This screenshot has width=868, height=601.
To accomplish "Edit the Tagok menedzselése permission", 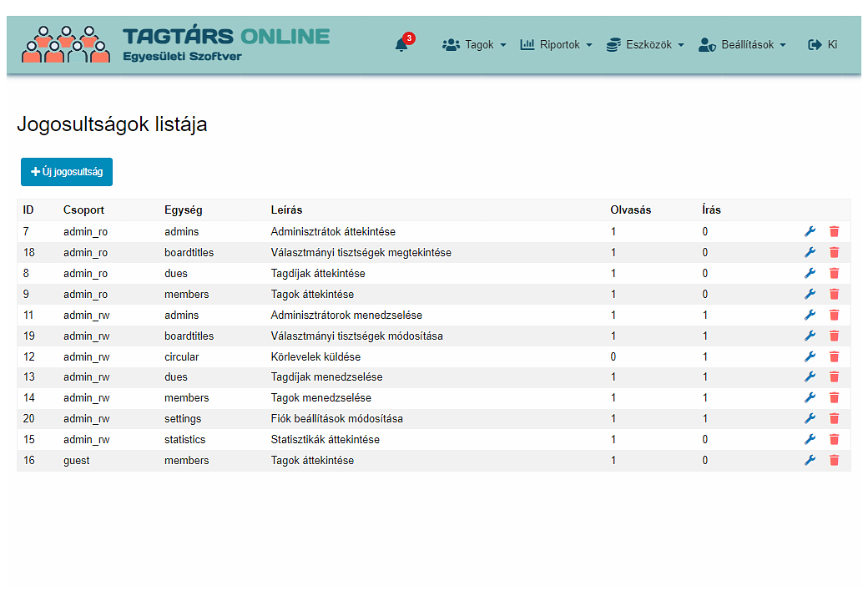I will coord(810,397).
